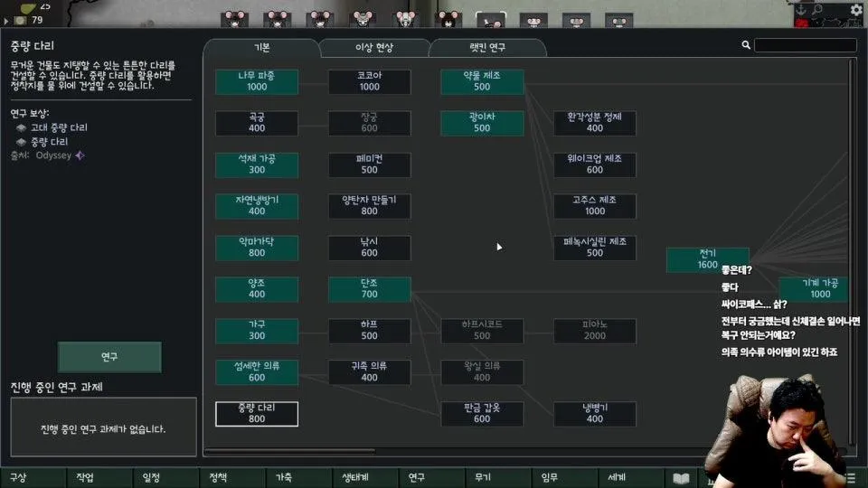Select the 귀족 의류 400 node
The width and height of the screenshot is (868, 488).
point(369,371)
